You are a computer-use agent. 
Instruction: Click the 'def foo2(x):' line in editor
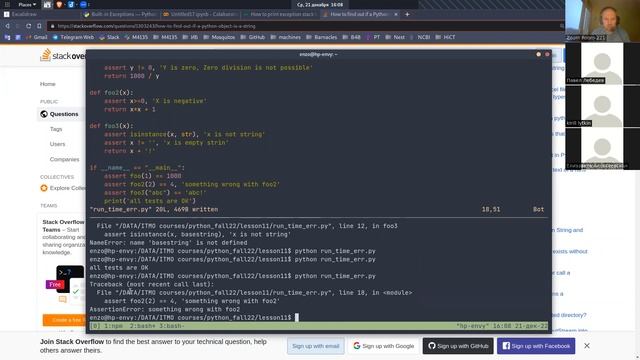point(111,93)
